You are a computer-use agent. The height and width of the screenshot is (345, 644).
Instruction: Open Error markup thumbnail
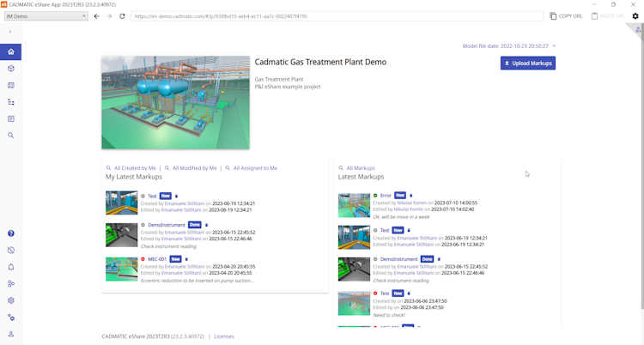tap(354, 205)
